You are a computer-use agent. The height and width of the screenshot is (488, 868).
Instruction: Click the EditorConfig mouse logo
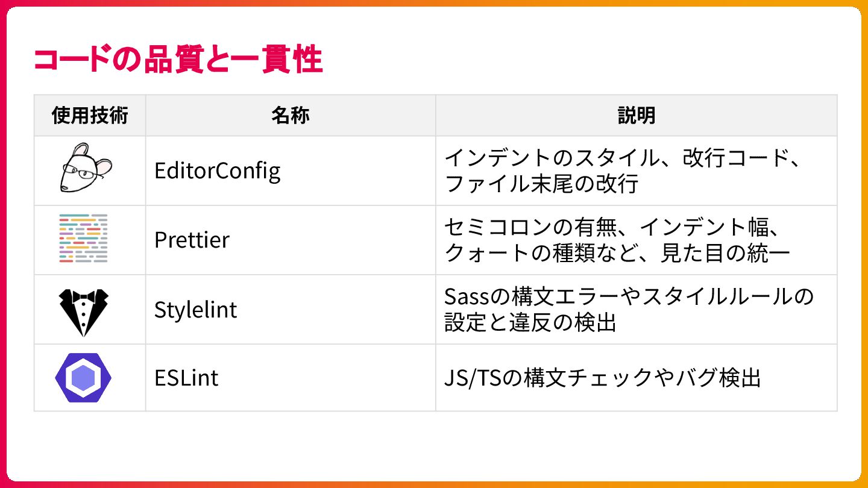click(86, 168)
